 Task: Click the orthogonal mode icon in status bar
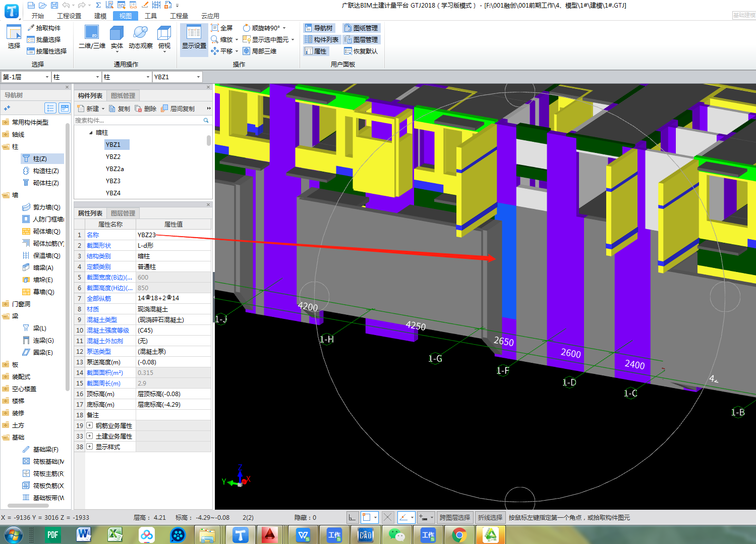(x=353, y=517)
